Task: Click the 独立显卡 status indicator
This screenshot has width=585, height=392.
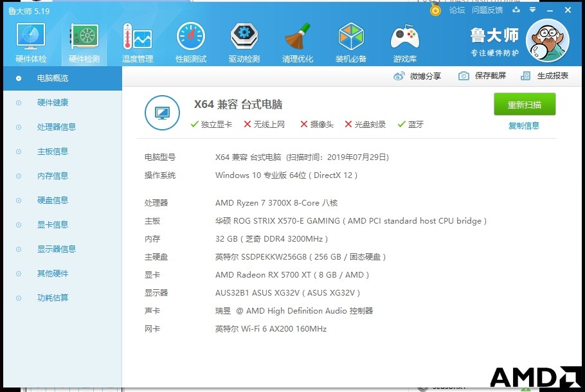Action: coord(211,124)
